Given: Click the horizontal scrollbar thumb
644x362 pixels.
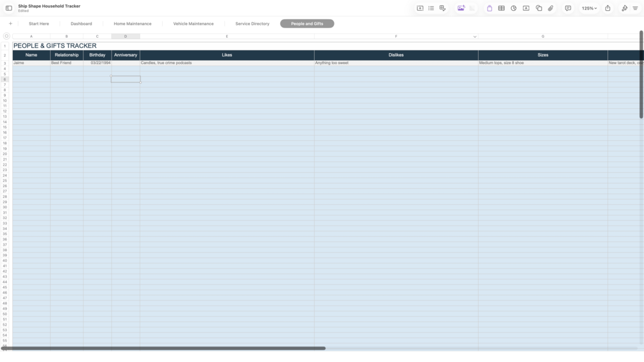Looking at the screenshot, I should [163, 349].
